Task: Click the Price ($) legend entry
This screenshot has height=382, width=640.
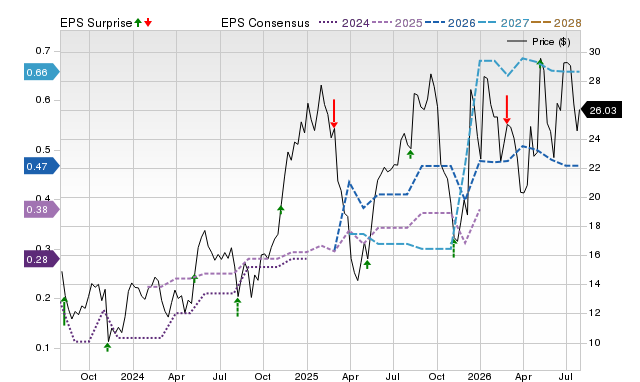Action: click(x=538, y=42)
